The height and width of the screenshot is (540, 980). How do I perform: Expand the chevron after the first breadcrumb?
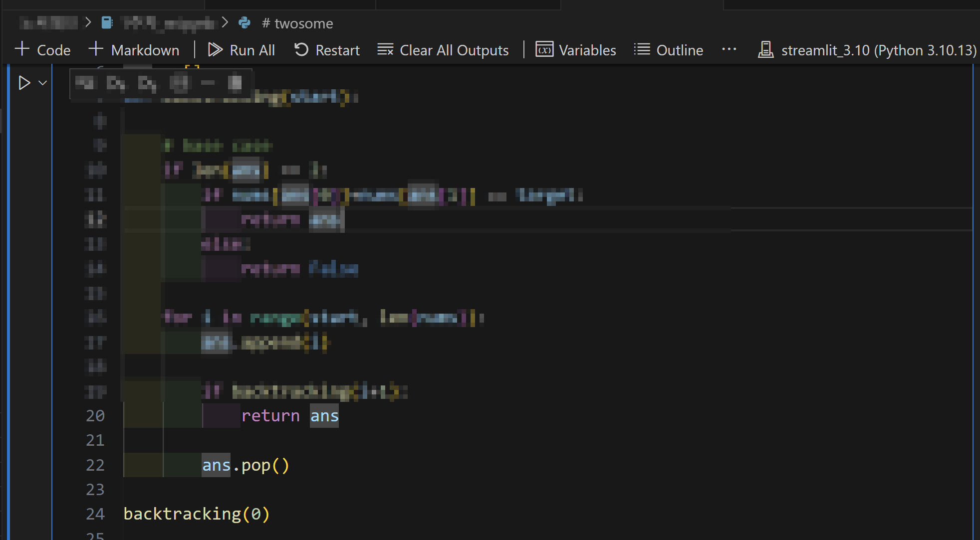point(88,22)
